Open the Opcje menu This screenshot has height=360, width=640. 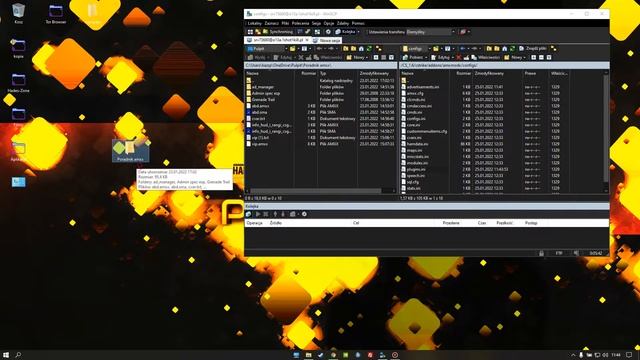(x=329, y=23)
